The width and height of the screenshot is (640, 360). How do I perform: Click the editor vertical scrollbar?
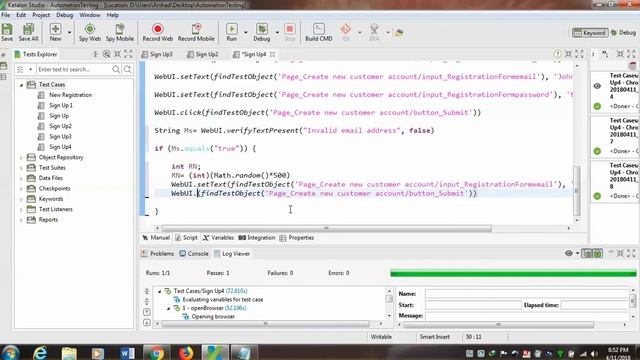[x=577, y=190]
